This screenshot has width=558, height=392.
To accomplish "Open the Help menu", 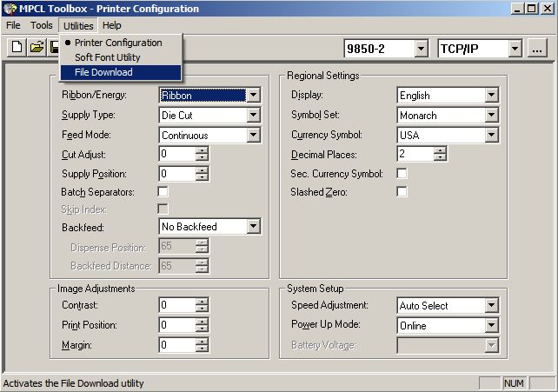I will (112, 25).
